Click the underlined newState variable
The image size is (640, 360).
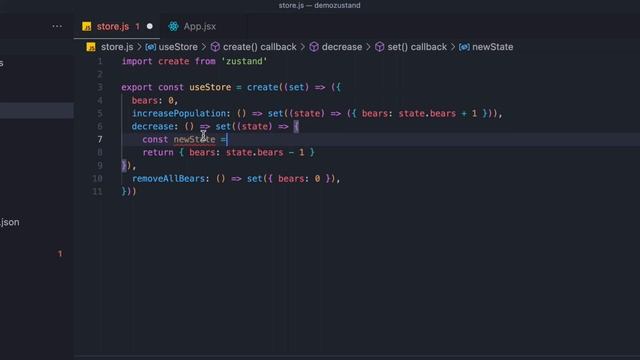tap(194, 140)
